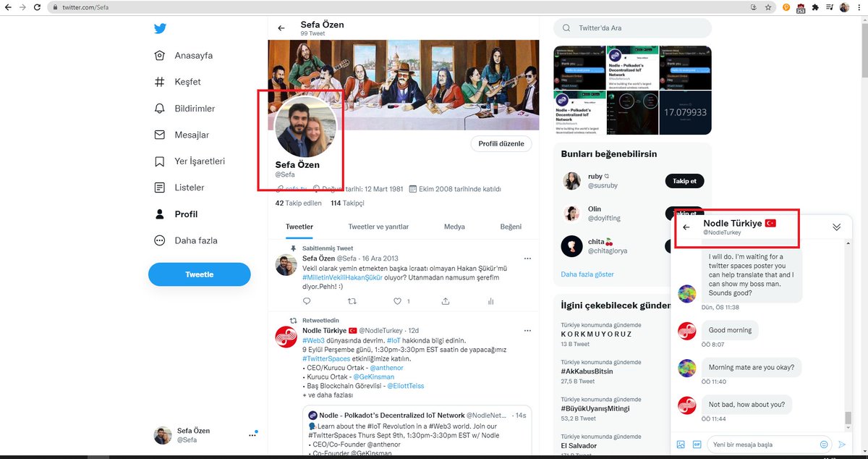Switch to the Tweetler tab
The height and width of the screenshot is (459, 868).
coord(299,227)
